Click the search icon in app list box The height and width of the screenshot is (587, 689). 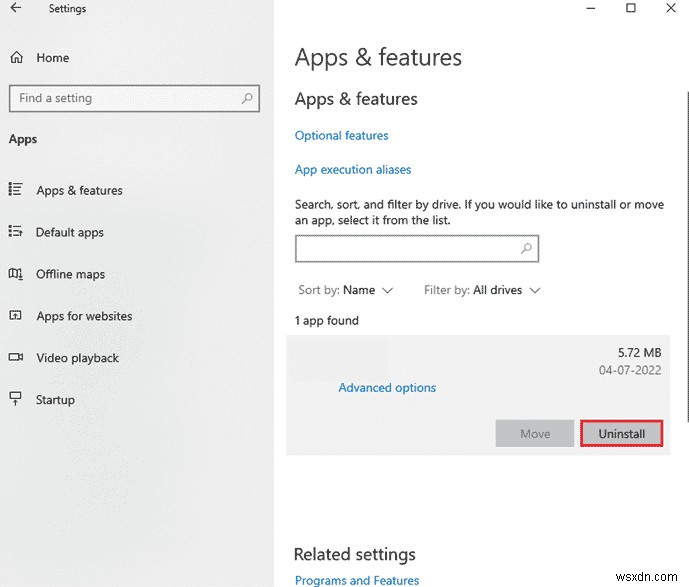(x=526, y=248)
